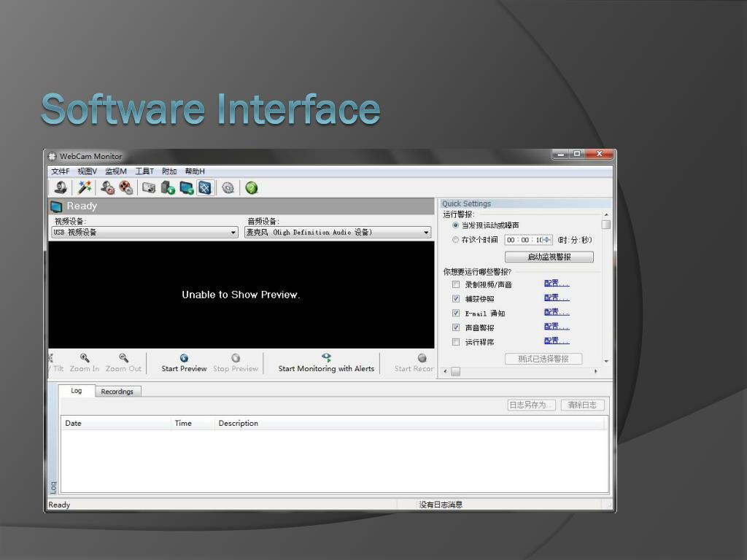747x560 pixels.
Task: Click the Zoom In magnifier icon
Action: (x=85, y=358)
